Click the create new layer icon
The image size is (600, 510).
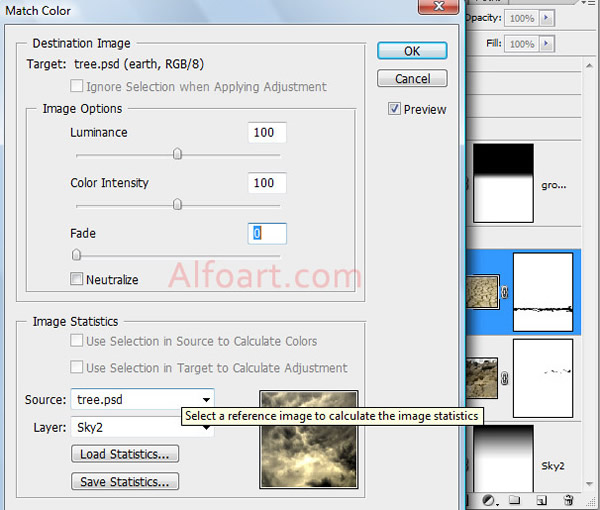pyautogui.click(x=540, y=499)
